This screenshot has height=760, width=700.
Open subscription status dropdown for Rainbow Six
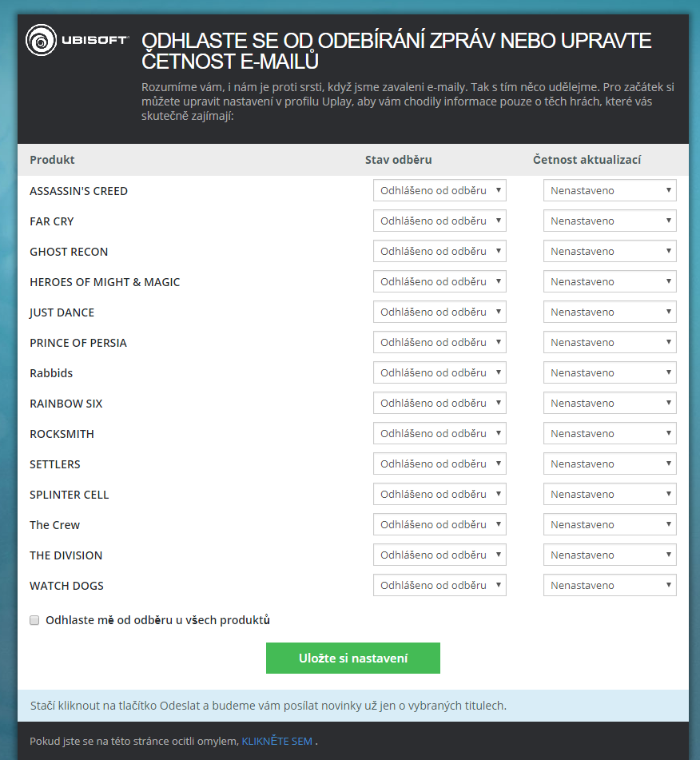tap(439, 403)
